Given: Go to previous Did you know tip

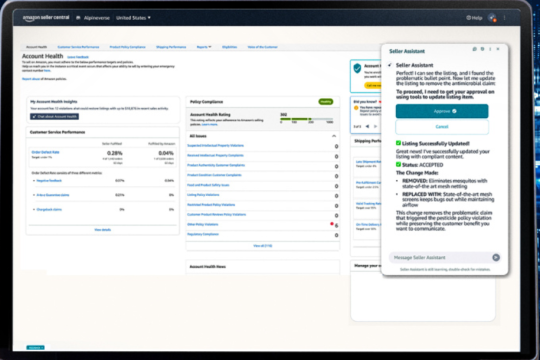Looking at the screenshot, I should 367,126.
